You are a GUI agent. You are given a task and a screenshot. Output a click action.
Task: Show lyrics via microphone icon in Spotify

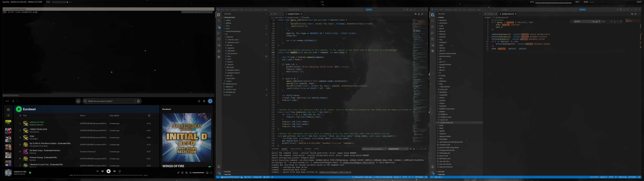pos(178,173)
